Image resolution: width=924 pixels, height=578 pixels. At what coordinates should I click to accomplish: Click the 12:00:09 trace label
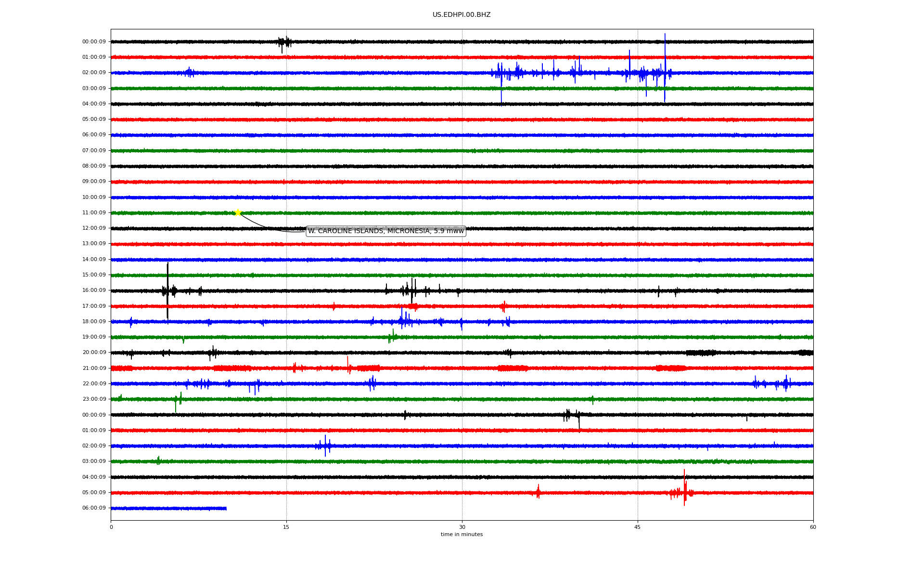pos(94,228)
